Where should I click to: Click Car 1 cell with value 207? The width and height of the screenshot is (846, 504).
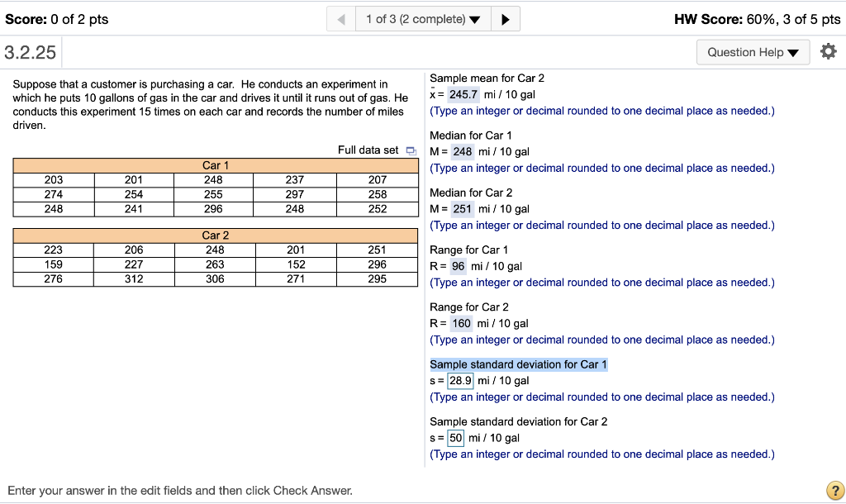click(x=378, y=179)
